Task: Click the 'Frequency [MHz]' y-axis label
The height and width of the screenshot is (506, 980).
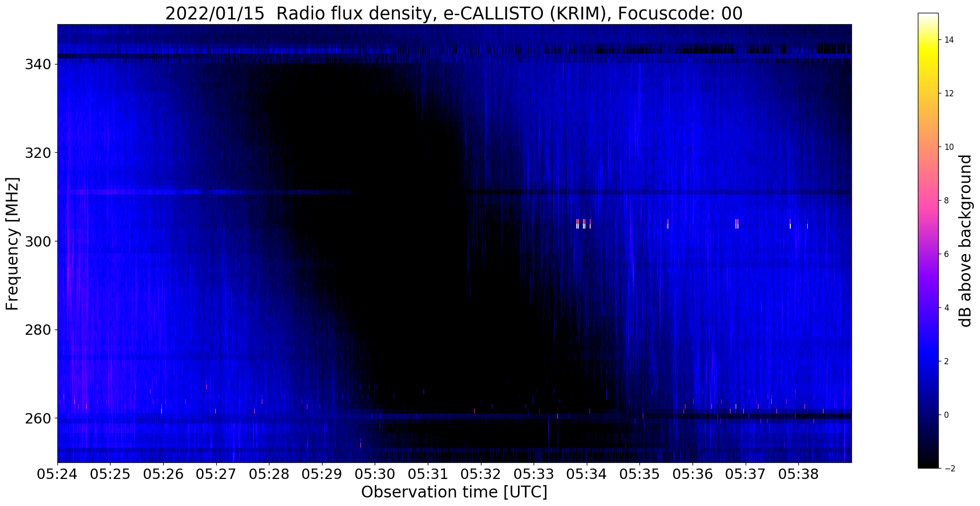Action: point(12,244)
